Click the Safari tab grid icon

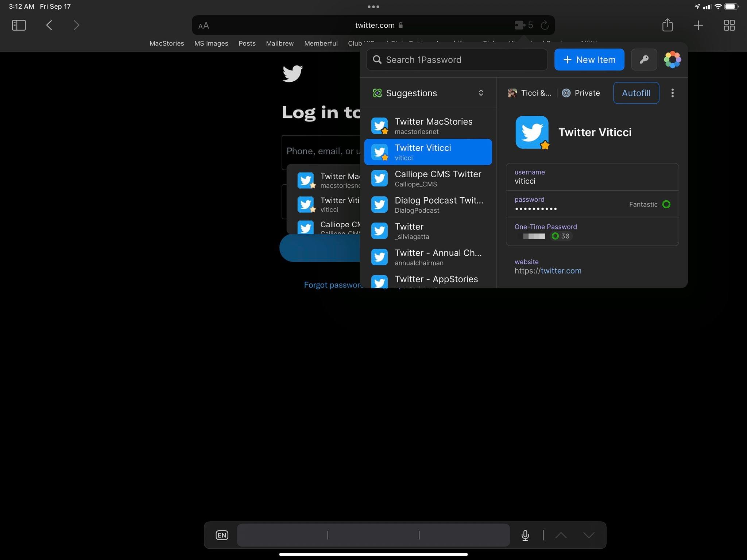[729, 25]
